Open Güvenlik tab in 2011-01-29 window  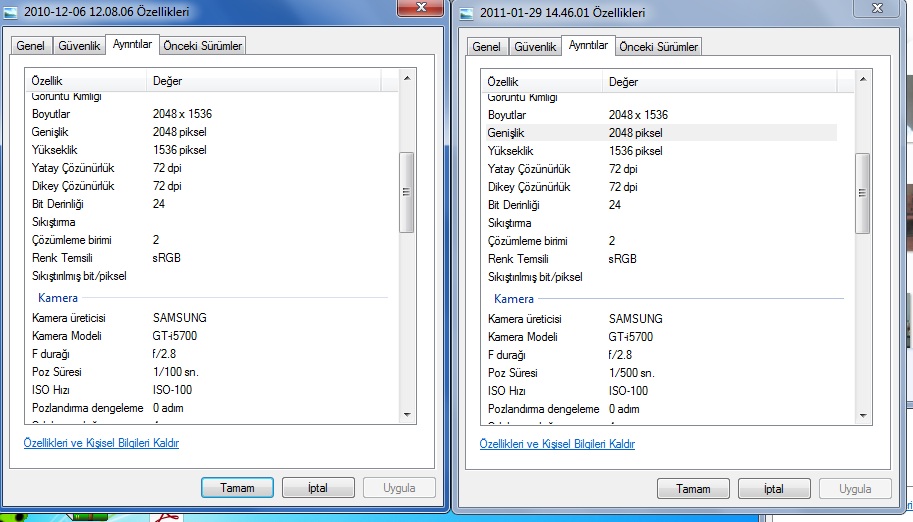tap(535, 47)
